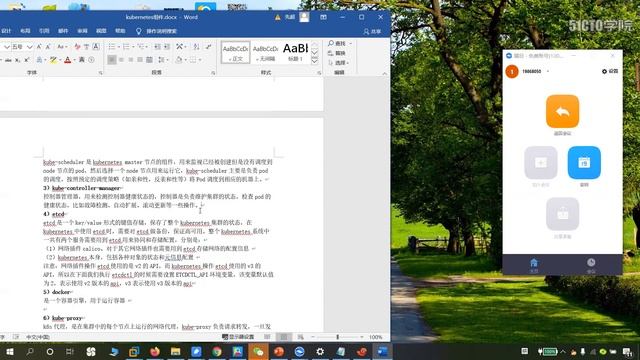The image size is (640, 360).
Task: Toggle align left in Paragraph group
Action: (112, 60)
